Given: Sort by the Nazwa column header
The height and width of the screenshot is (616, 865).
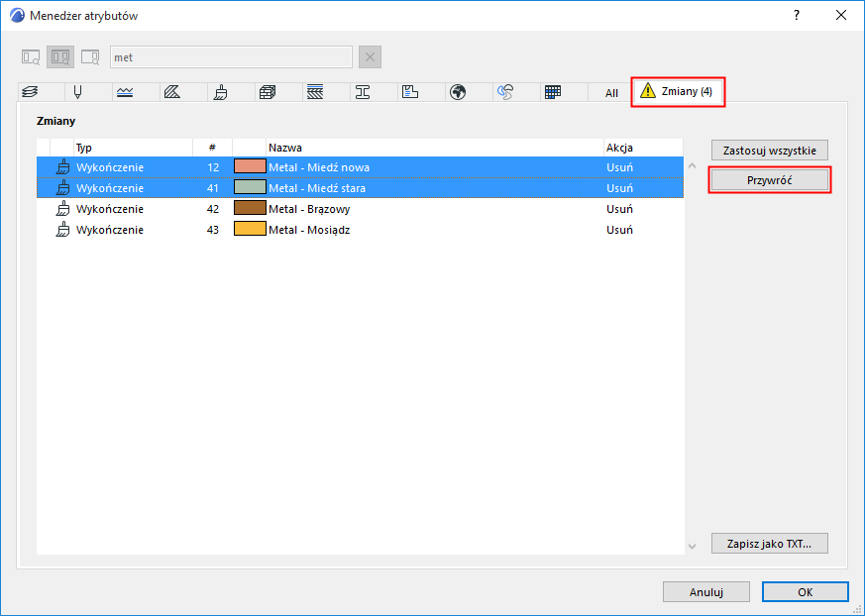Looking at the screenshot, I should pyautogui.click(x=435, y=148).
